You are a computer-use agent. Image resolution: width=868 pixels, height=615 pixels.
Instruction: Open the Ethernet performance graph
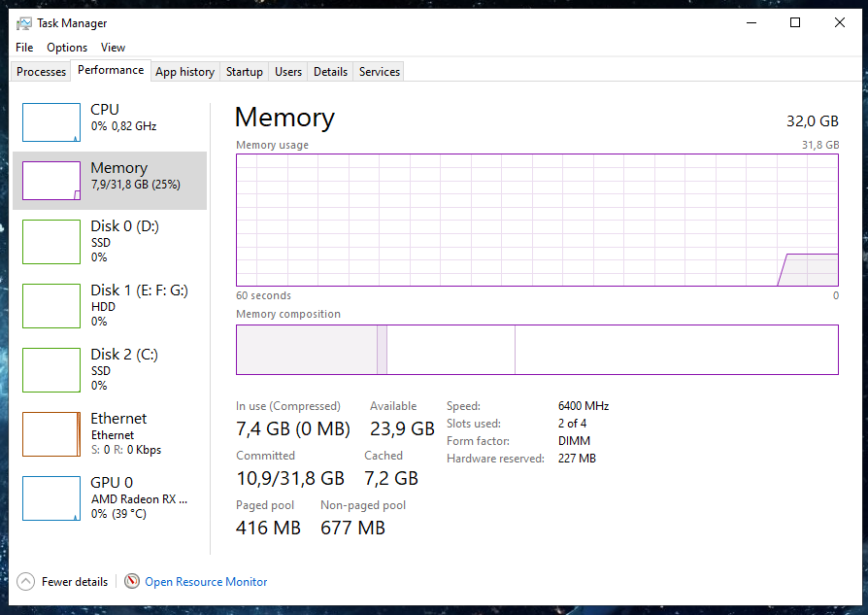click(51, 433)
